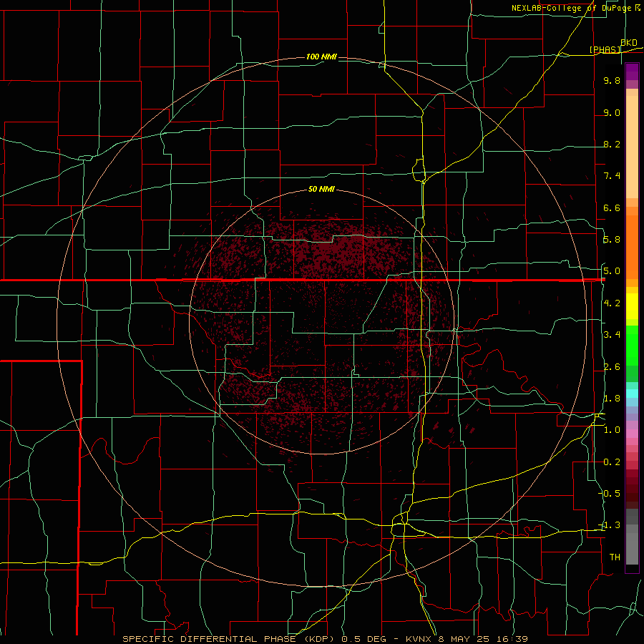The height and width of the screenshot is (644, 644).
Task: Click the 5.0 value on the scale
Action: [612, 271]
